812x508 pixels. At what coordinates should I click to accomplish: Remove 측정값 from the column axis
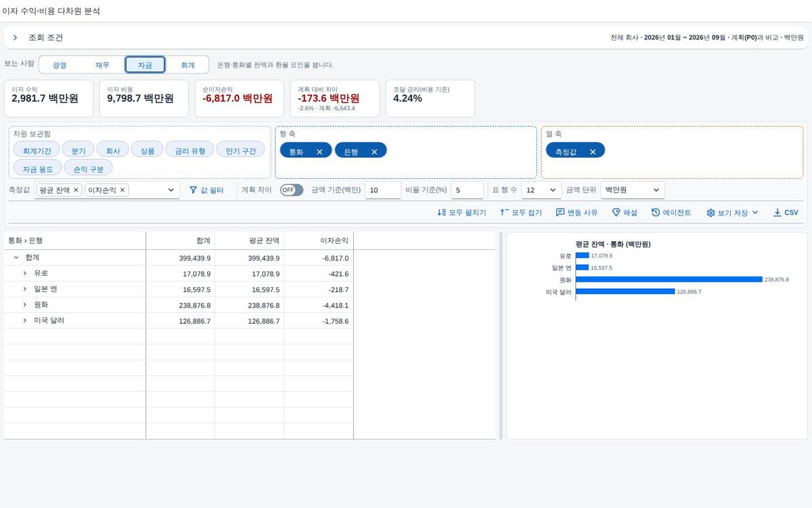click(593, 152)
